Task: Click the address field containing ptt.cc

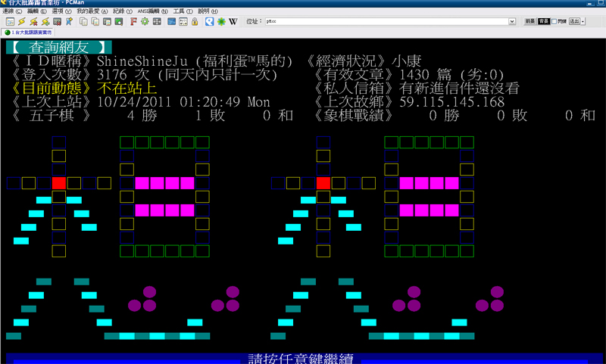Action: 387,22
